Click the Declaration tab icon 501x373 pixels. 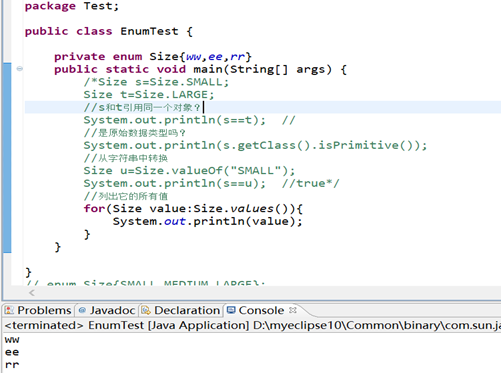click(x=146, y=310)
